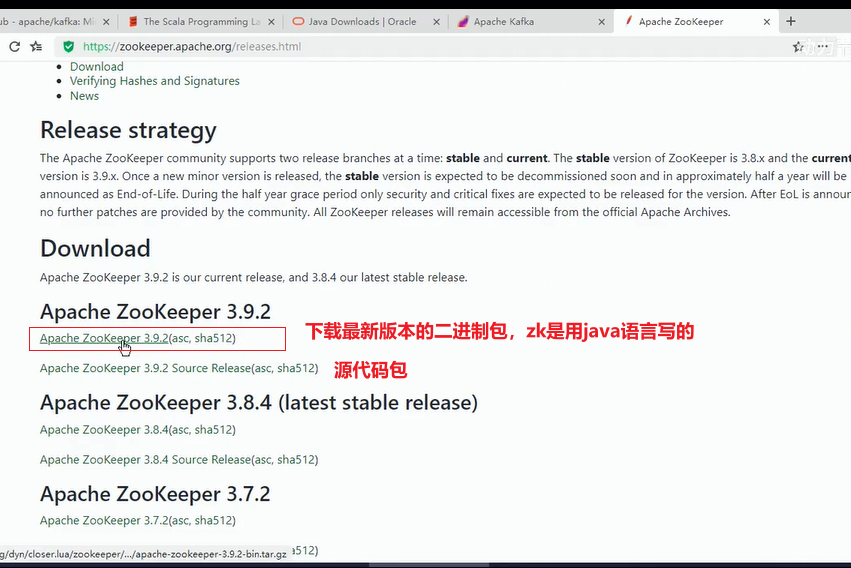Click the Apache Kafka tab favicon

coord(463,22)
